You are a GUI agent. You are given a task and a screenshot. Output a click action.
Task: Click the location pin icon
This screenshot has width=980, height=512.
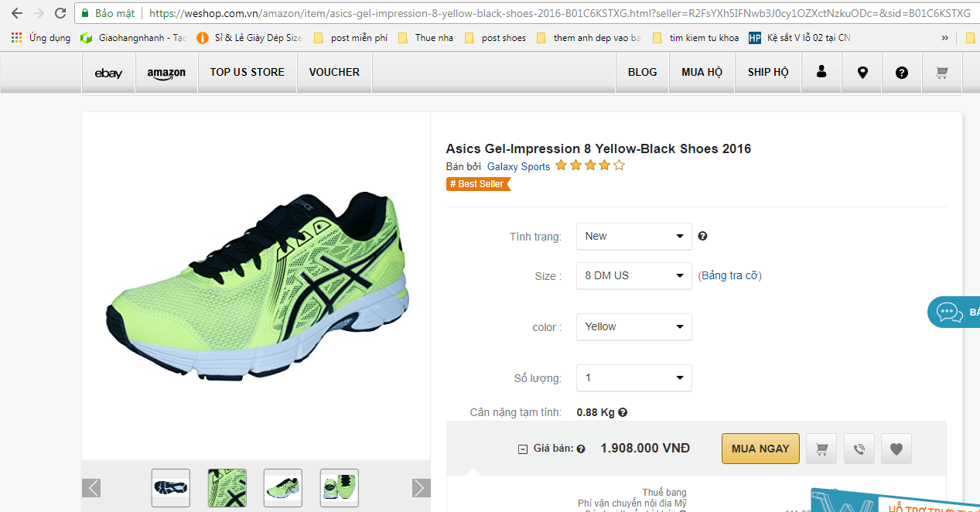click(x=862, y=72)
